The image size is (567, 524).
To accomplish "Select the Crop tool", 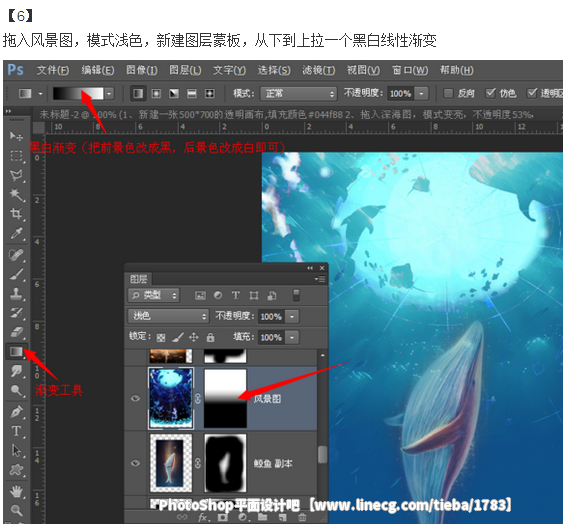I will coord(16,214).
